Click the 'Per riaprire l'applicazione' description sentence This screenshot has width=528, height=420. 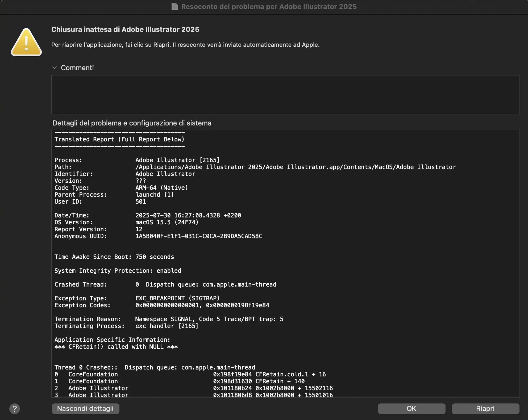tap(185, 45)
